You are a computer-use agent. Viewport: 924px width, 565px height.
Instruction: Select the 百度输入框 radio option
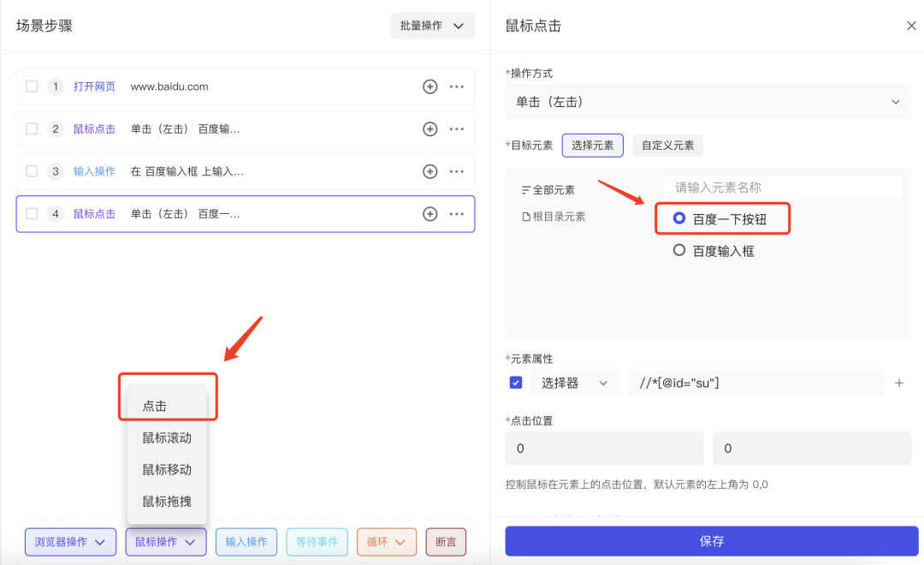pos(679,251)
